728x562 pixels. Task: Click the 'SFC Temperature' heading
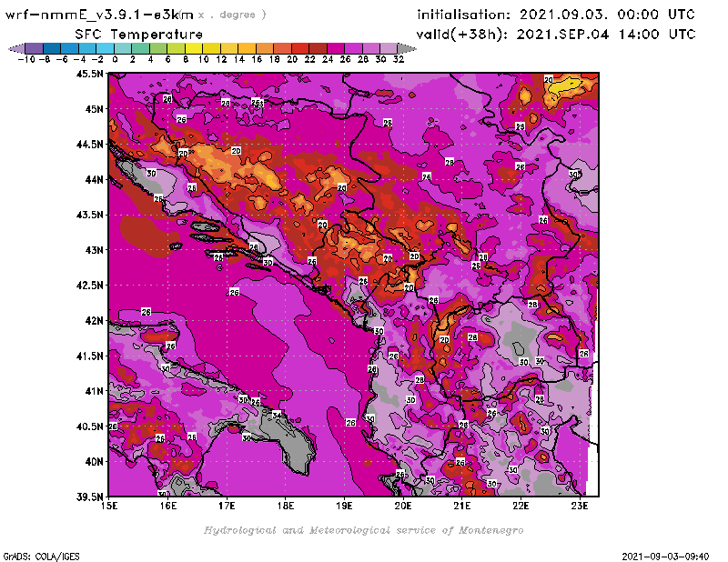139,35
